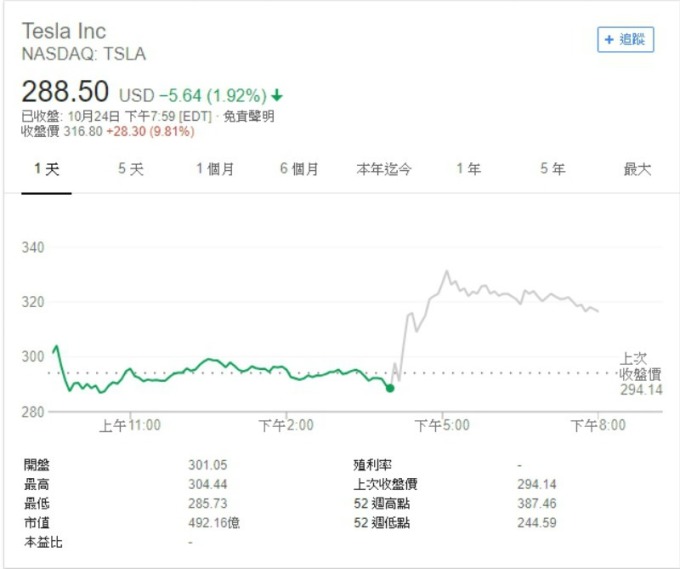
Task: Select the 最大 range tab
Action: [637, 170]
